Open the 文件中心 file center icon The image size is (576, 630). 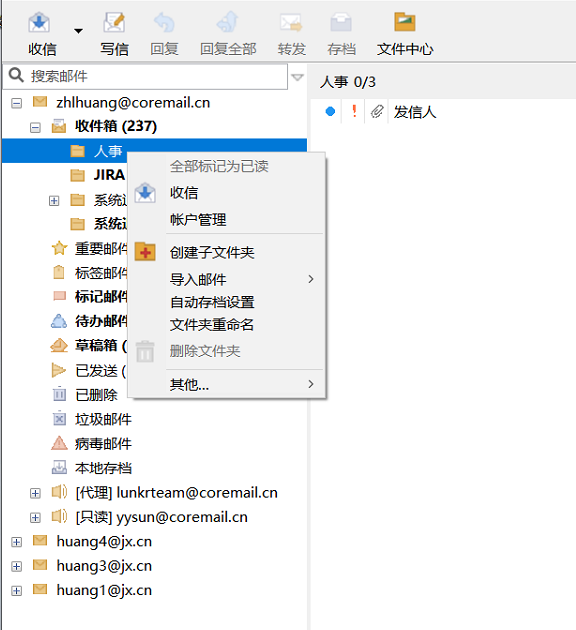[404, 22]
